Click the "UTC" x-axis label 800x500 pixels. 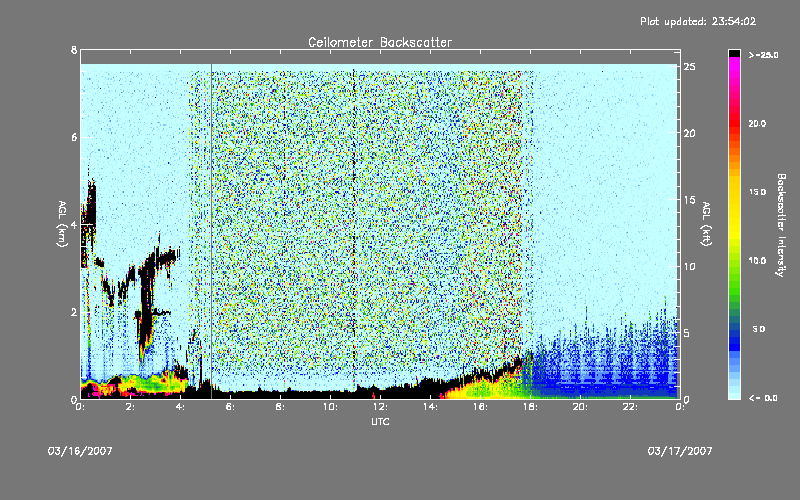point(380,421)
